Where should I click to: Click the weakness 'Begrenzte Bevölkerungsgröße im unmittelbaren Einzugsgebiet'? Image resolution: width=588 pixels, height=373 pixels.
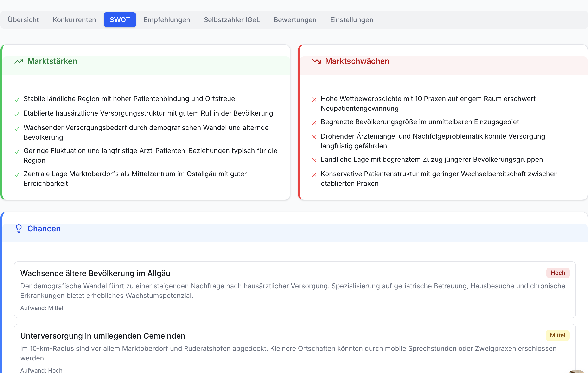pyautogui.click(x=420, y=122)
